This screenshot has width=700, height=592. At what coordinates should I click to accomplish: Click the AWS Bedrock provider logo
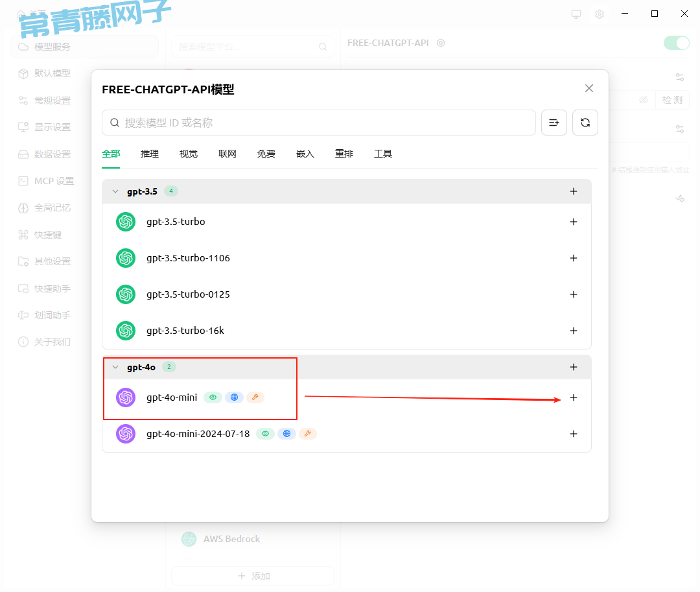[x=189, y=539]
